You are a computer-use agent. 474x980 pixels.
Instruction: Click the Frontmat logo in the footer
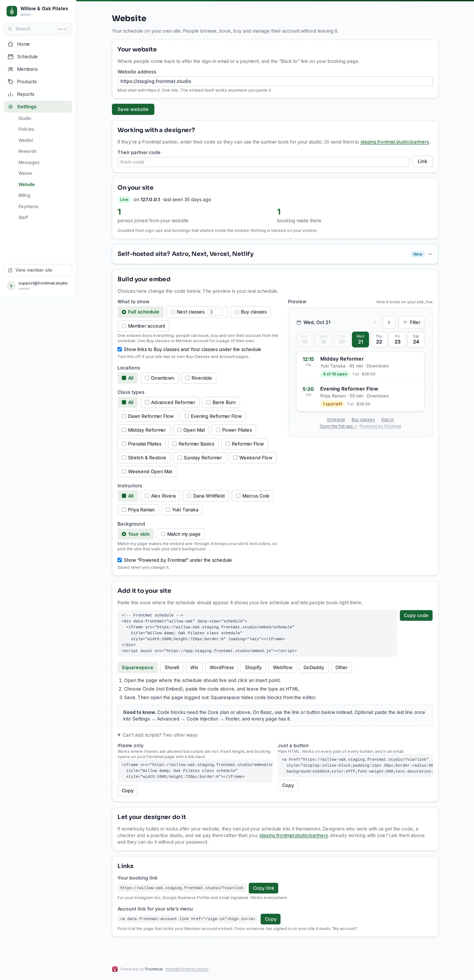pos(115,969)
